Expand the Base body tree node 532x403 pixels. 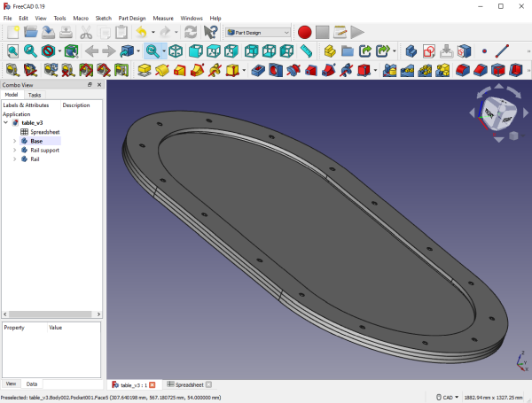pos(14,141)
